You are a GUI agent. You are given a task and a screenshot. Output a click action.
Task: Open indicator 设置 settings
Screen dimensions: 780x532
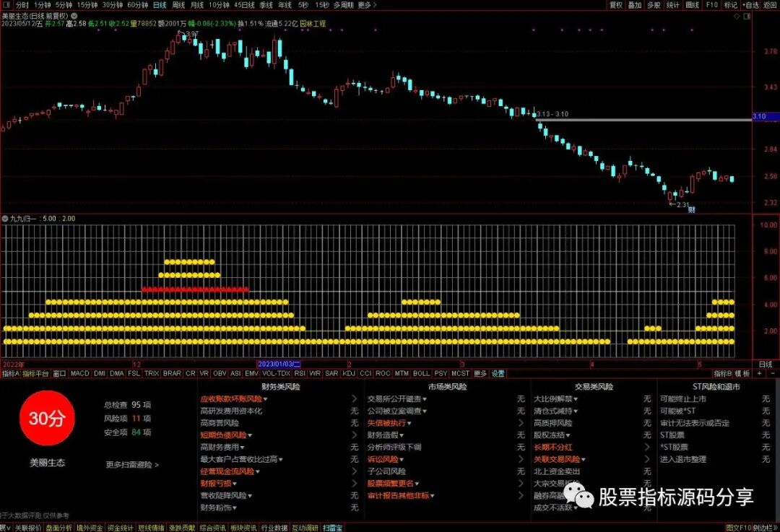pyautogui.click(x=498, y=373)
